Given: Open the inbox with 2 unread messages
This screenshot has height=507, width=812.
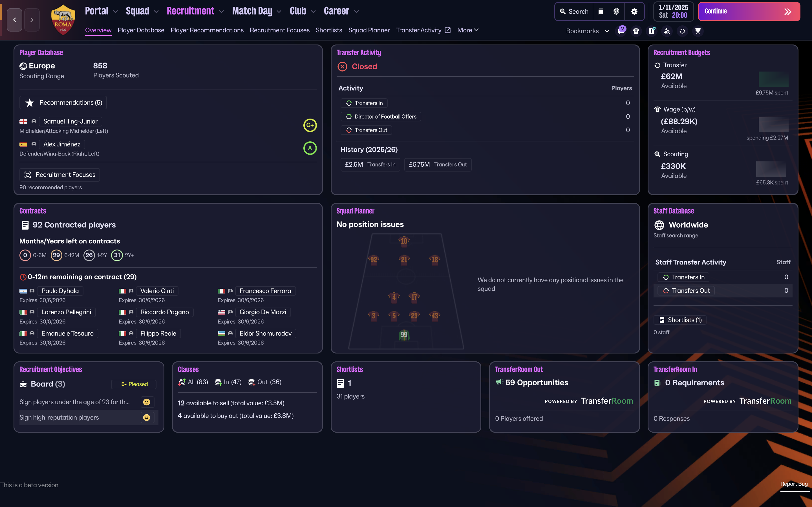Looking at the screenshot, I should point(621,31).
